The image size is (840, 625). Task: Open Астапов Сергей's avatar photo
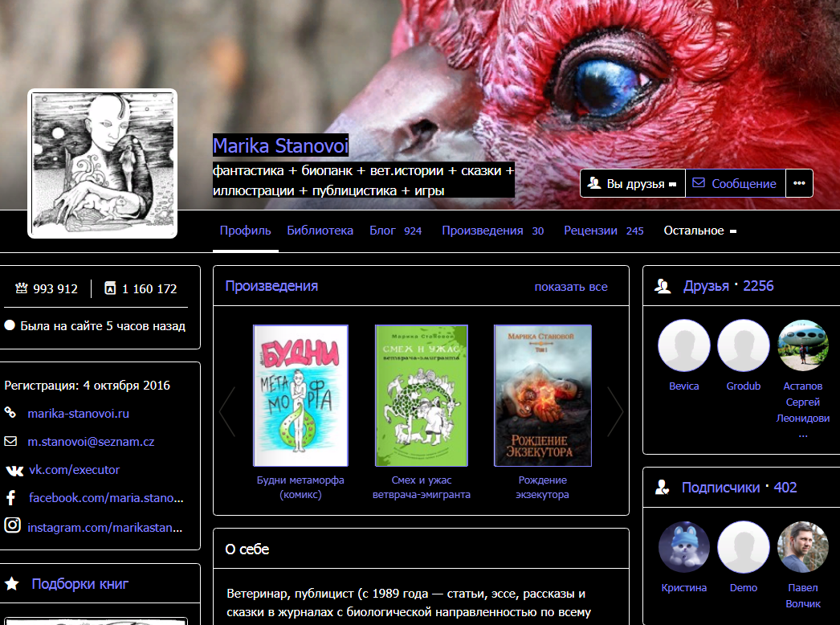(x=803, y=345)
